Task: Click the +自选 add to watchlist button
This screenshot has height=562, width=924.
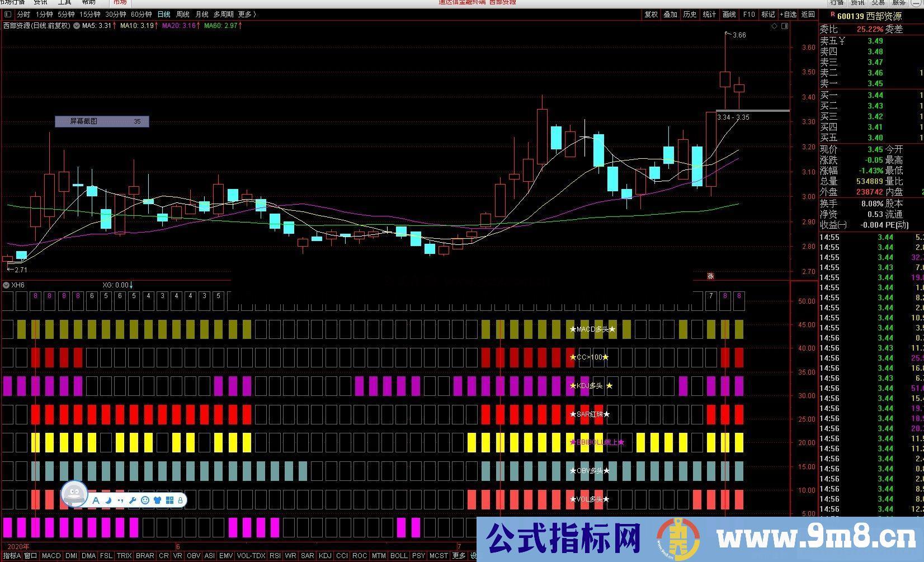Action: 788,15
